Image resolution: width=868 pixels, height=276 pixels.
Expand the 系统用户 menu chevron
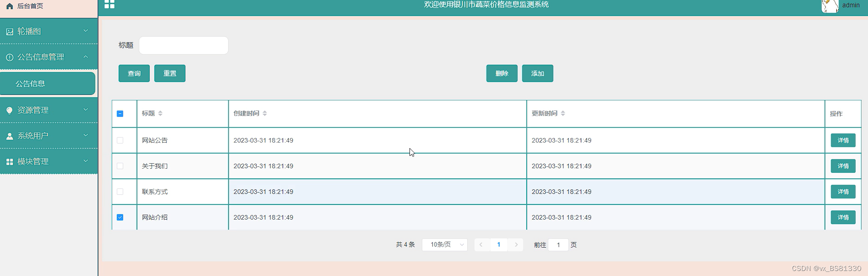coord(86,135)
